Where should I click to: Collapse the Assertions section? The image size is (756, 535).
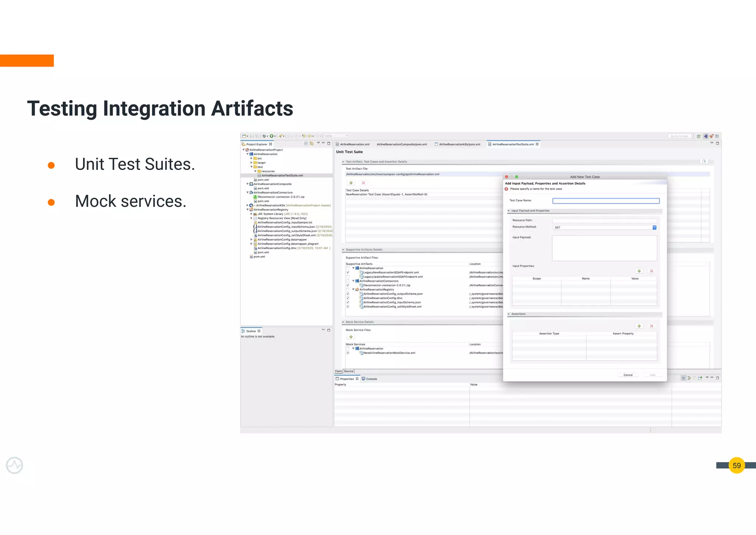pyautogui.click(x=509, y=314)
